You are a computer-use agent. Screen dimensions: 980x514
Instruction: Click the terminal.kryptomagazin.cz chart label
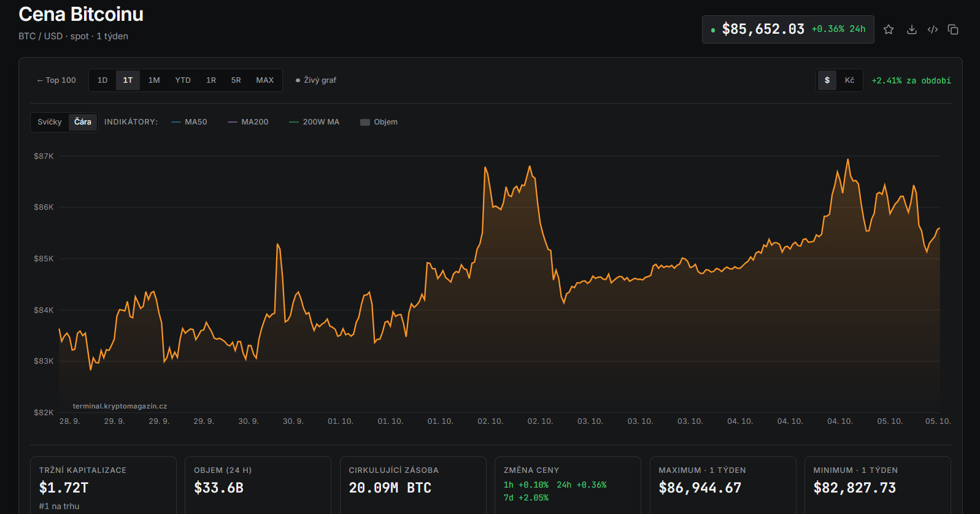(120, 406)
